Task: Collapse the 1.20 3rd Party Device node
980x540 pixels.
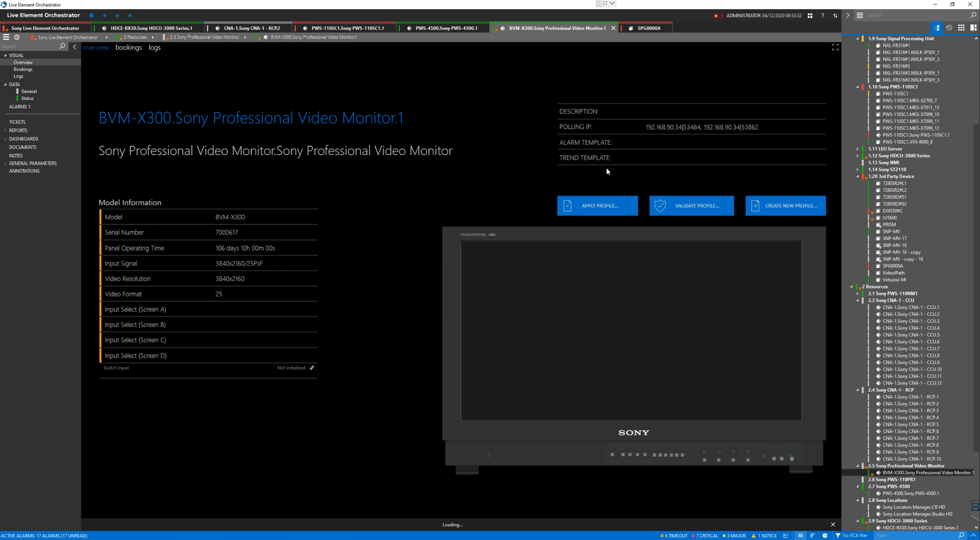Action: [858, 176]
